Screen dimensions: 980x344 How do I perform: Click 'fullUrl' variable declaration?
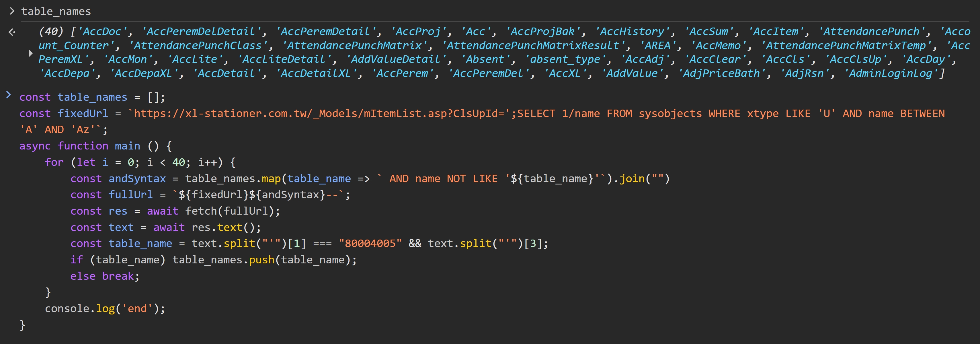tap(130, 195)
